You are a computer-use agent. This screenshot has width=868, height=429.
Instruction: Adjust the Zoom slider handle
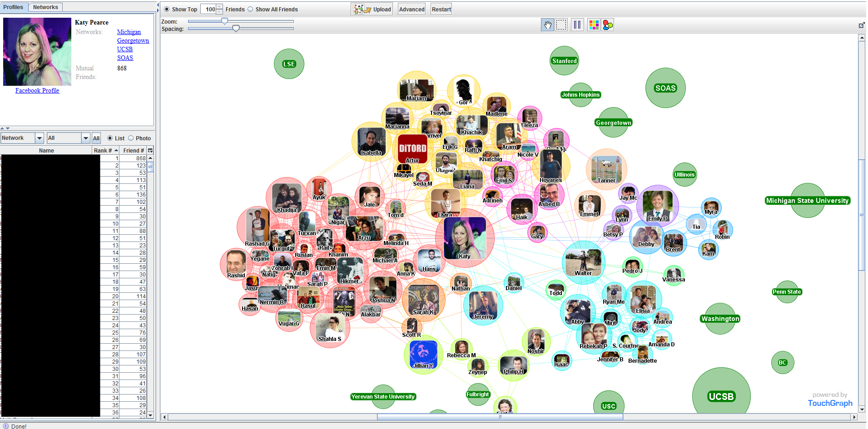coord(224,21)
